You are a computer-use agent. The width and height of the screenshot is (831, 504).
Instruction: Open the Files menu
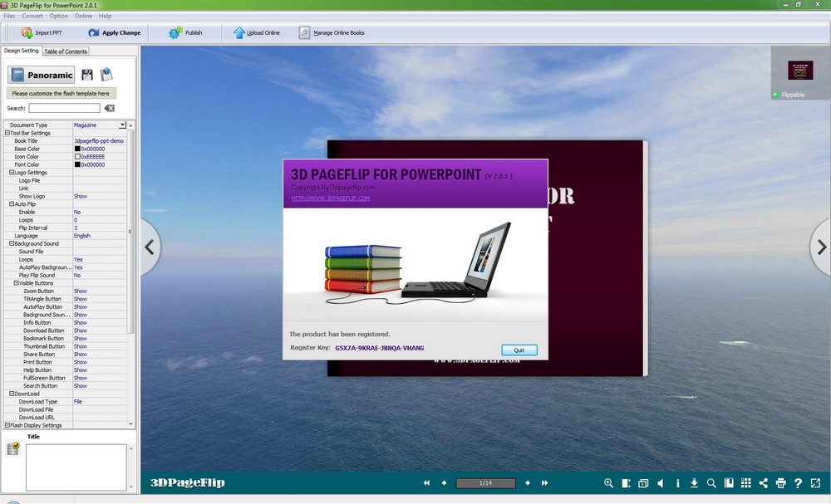point(9,16)
